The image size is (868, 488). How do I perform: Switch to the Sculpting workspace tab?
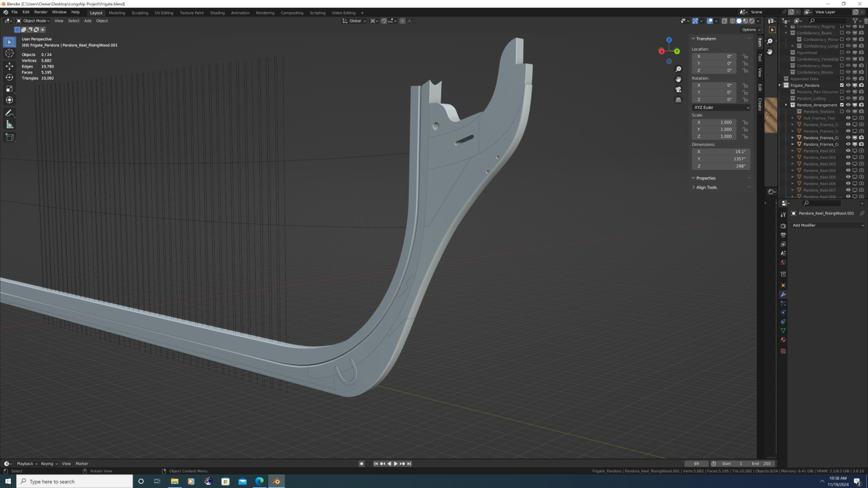pyautogui.click(x=140, y=13)
